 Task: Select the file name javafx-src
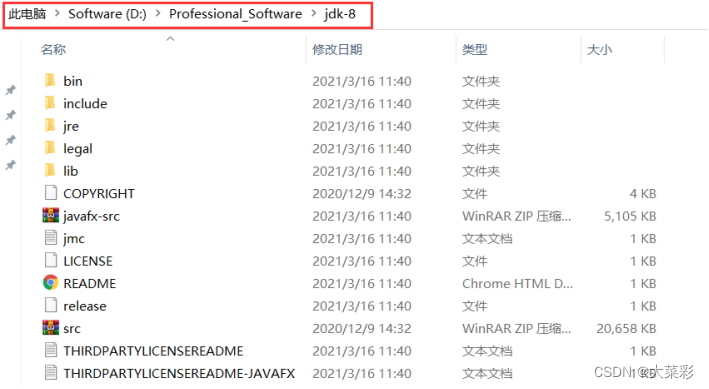click(x=91, y=216)
